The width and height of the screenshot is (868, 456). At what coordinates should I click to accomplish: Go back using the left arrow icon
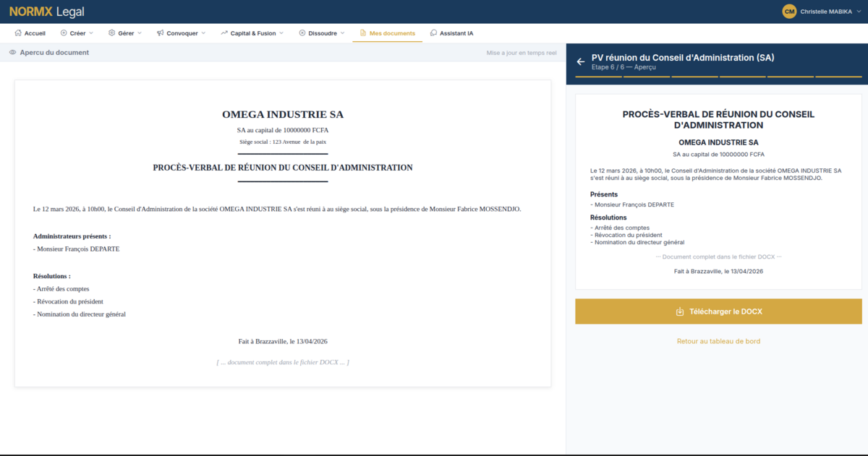[x=580, y=61]
